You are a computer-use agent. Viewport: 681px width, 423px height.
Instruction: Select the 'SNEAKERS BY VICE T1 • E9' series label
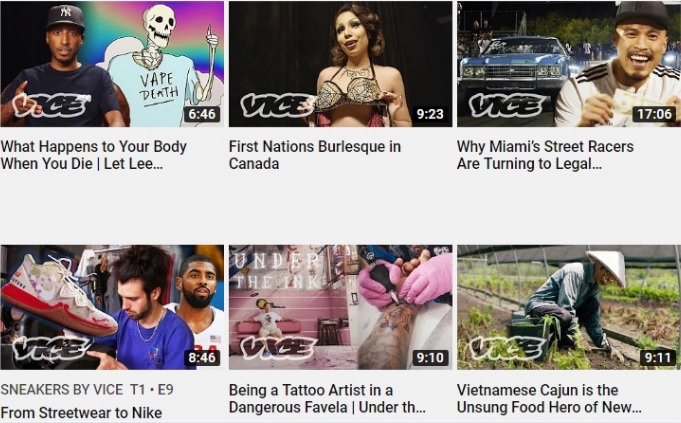[87, 390]
